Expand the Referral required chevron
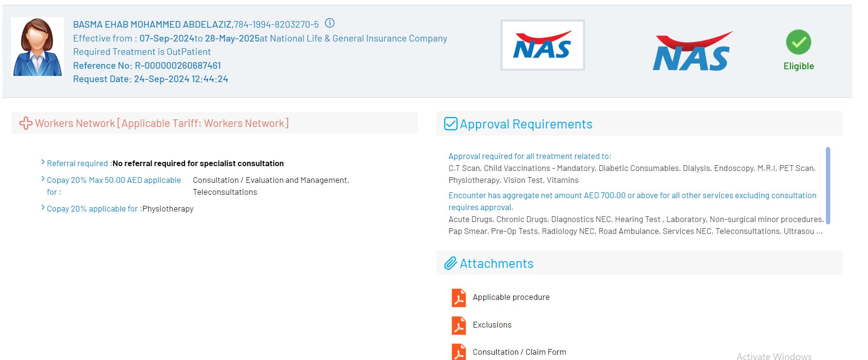Viewport: 868px width, 360px height. [43, 163]
